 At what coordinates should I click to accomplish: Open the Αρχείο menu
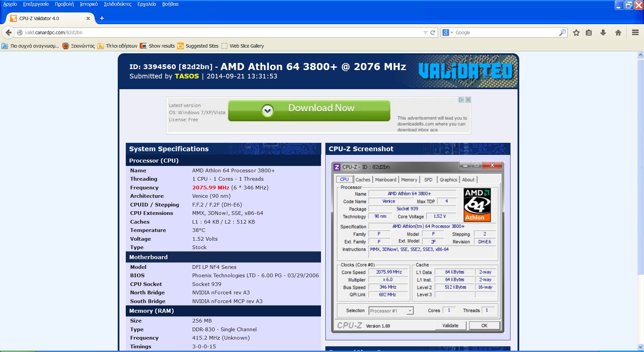pos(10,4)
